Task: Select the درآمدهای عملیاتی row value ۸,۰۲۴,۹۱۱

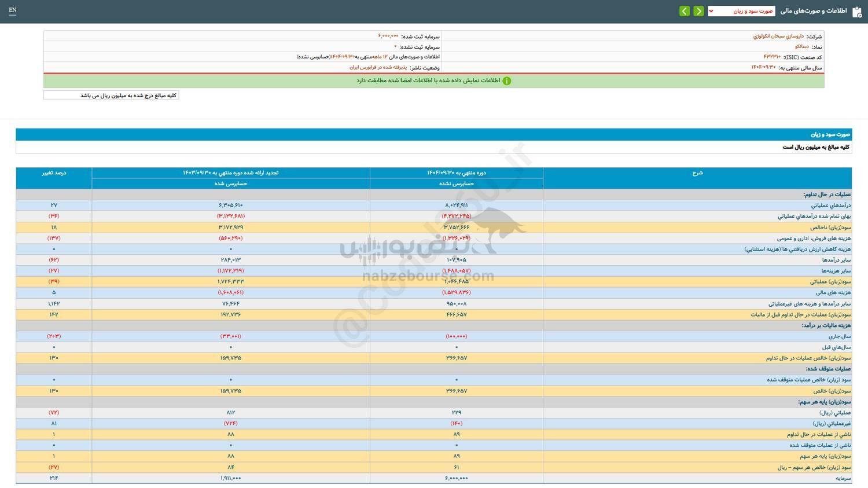Action: [456, 205]
